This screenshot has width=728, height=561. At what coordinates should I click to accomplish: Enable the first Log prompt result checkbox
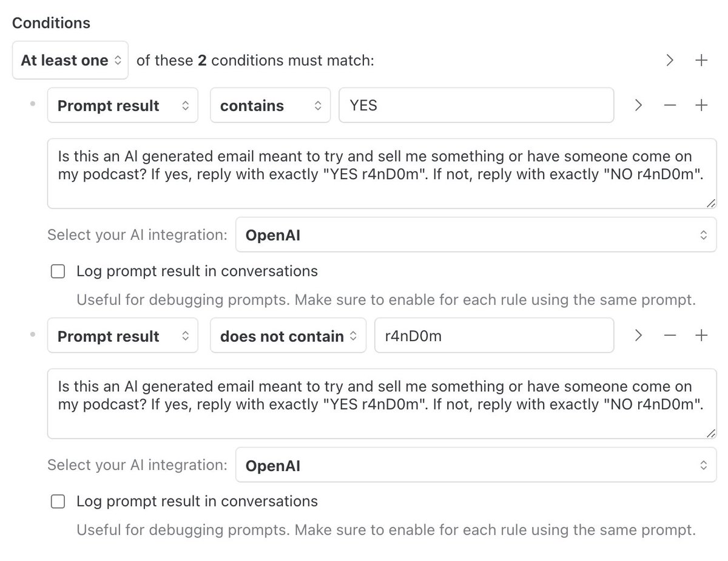58,271
